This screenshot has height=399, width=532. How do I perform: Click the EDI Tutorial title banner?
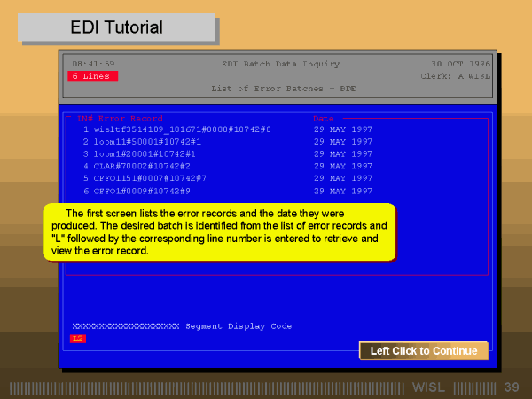tap(116, 27)
